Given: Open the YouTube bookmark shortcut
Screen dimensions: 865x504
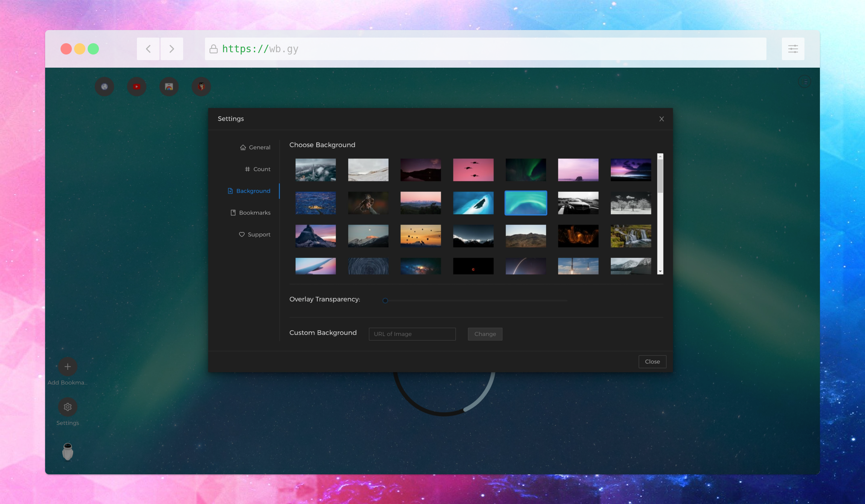Looking at the screenshot, I should (137, 86).
